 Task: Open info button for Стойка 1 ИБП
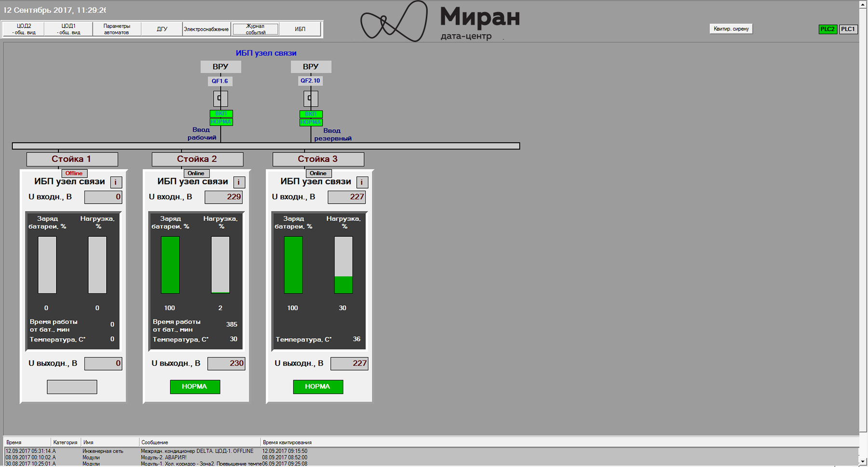click(116, 182)
